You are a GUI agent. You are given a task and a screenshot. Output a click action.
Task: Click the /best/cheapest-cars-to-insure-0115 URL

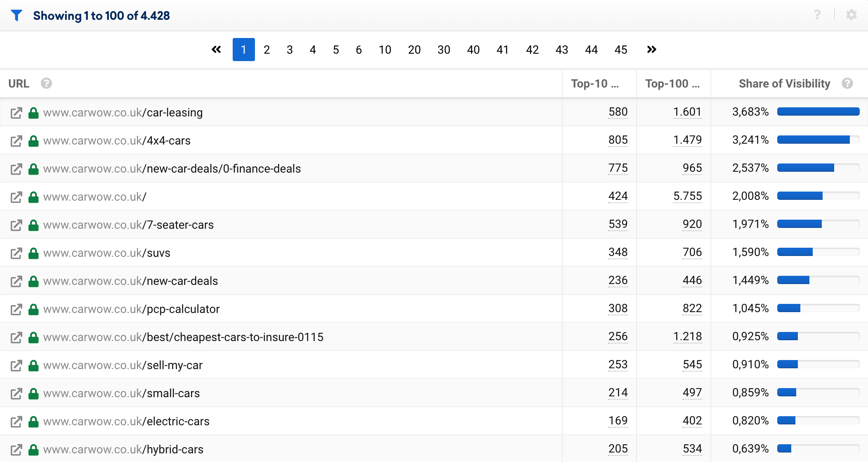point(183,337)
